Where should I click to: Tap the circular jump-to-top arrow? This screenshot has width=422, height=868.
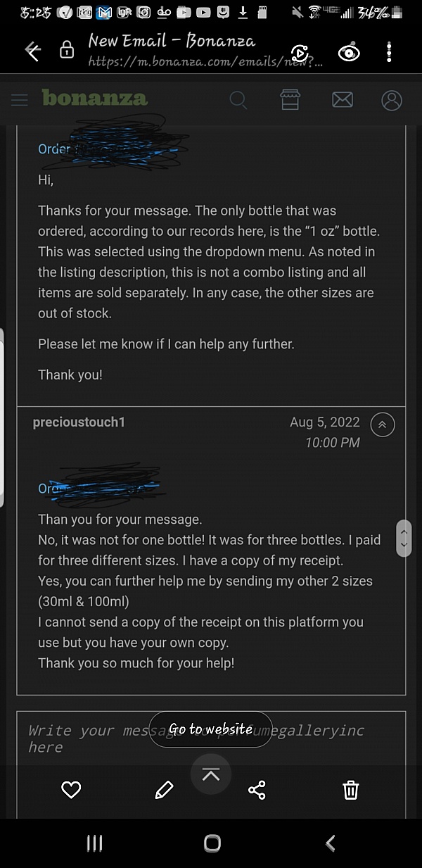click(x=211, y=774)
